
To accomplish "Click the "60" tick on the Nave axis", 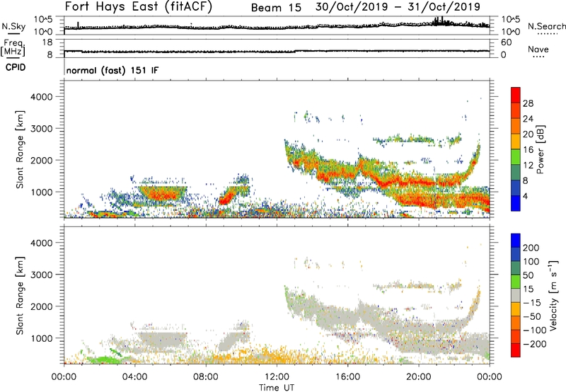I will click(x=507, y=42).
